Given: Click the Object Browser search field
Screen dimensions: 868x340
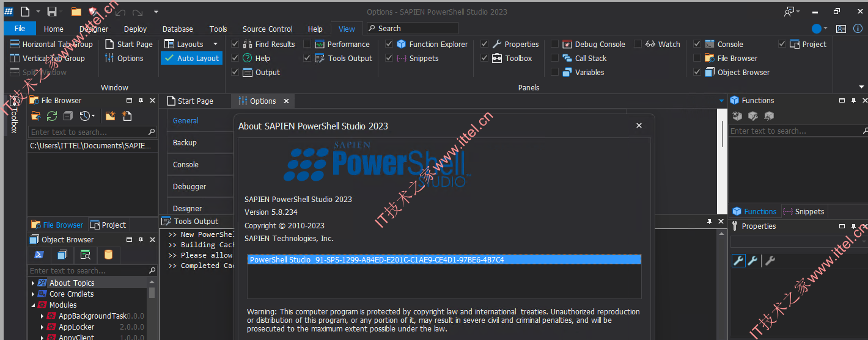Looking at the screenshot, I should point(92,270).
